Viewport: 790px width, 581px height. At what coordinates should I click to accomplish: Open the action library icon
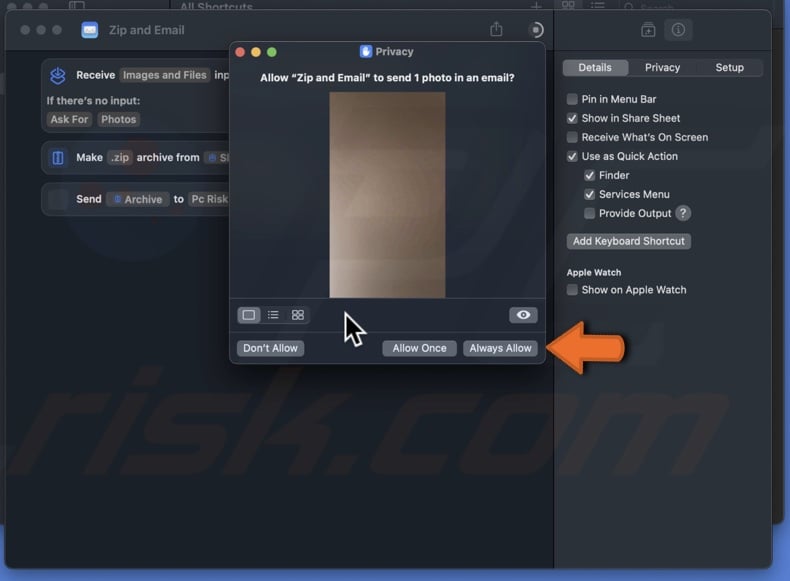click(648, 30)
